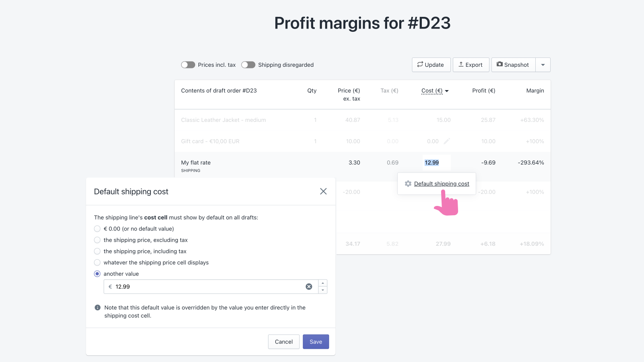Image resolution: width=644 pixels, height=362 pixels.
Task: Close the Default shipping cost dialog
Action: (323, 191)
